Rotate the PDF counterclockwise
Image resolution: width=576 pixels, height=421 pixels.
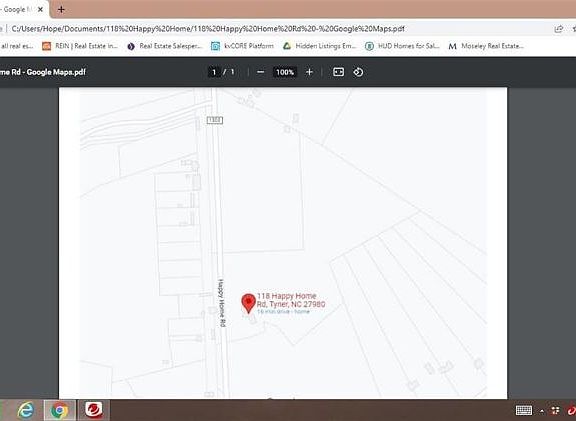358,72
